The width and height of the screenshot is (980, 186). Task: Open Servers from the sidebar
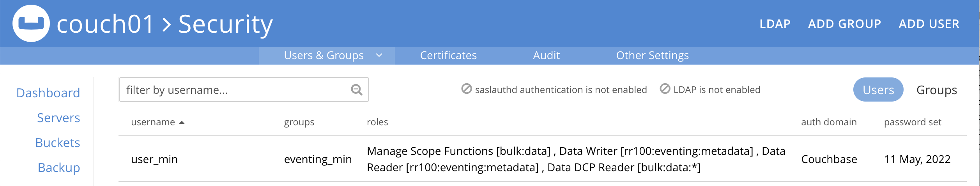tap(58, 118)
